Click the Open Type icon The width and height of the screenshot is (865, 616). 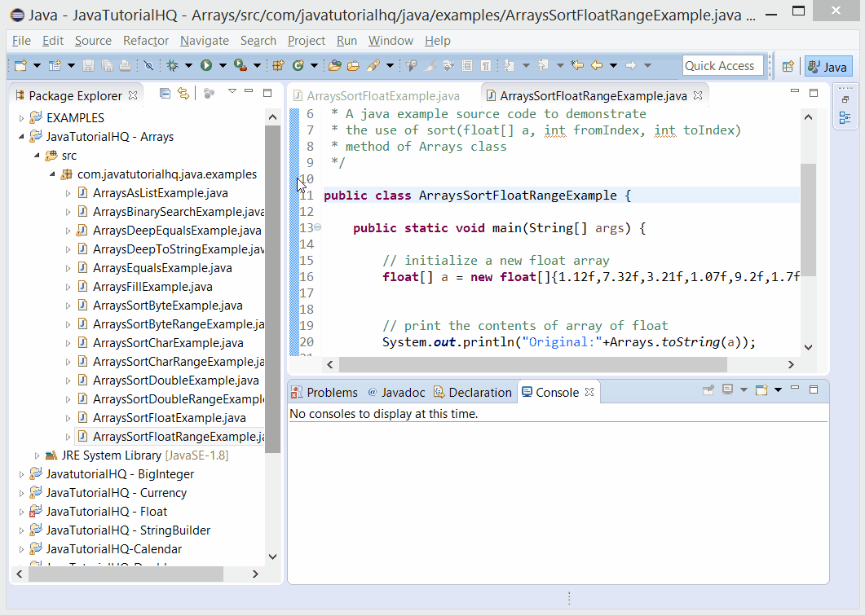pyautogui.click(x=334, y=66)
